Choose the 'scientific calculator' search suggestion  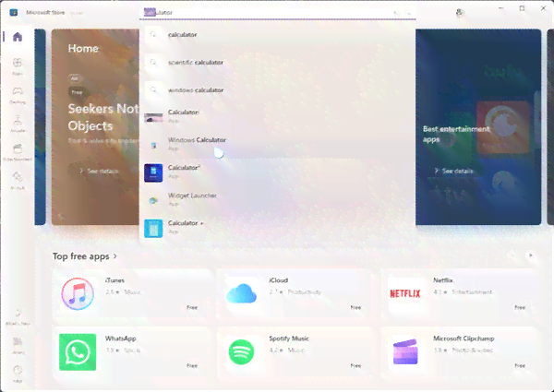pos(277,63)
